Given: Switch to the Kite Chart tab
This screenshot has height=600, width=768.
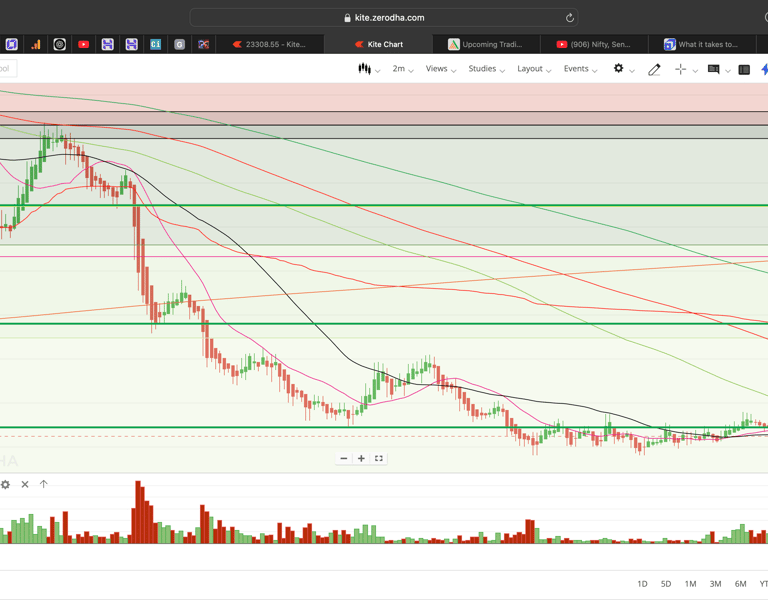Looking at the screenshot, I should [378, 45].
